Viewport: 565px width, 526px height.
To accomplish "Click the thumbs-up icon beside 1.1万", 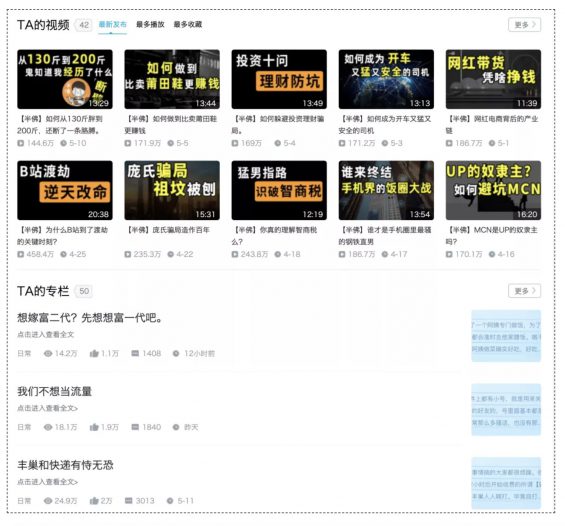I will point(94,353).
